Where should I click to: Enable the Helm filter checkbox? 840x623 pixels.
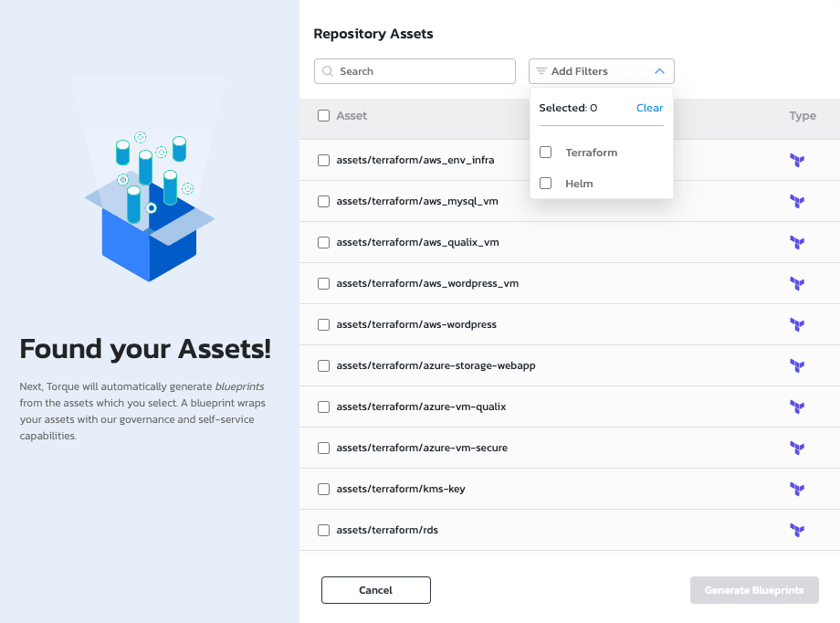pos(546,184)
